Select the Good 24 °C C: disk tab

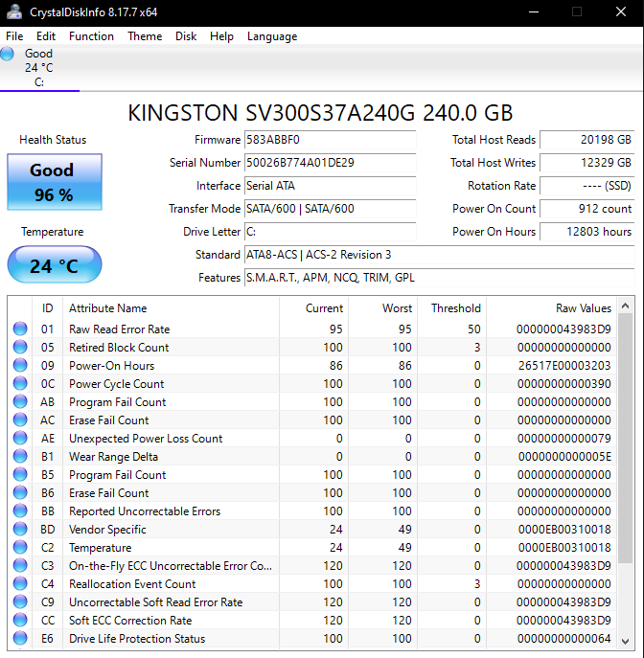39,68
